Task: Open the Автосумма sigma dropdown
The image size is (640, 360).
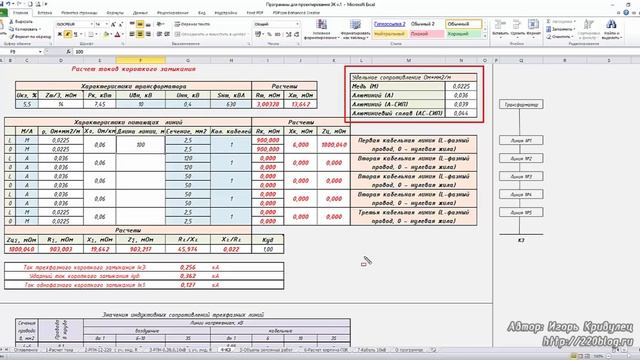Action: [561, 22]
